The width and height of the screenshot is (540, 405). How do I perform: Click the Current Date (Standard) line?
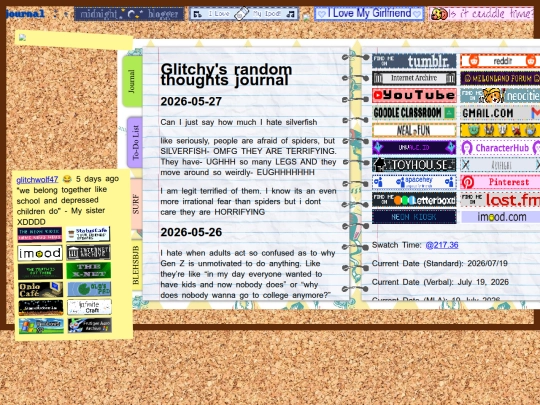tap(440, 263)
